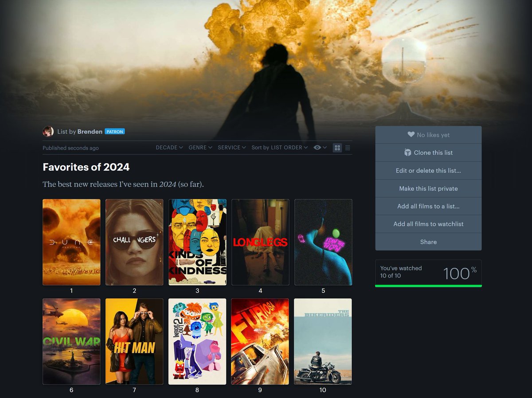The image size is (532, 398).
Task: Expand the DECADE filter dropdown
Action: click(169, 148)
